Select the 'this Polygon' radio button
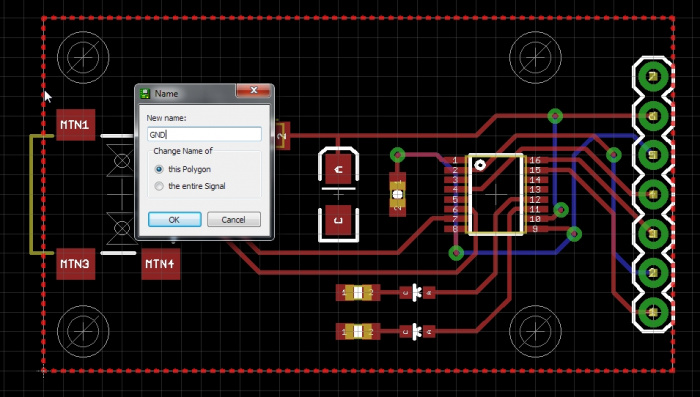Screen dimensions: 700x397 click(x=159, y=169)
